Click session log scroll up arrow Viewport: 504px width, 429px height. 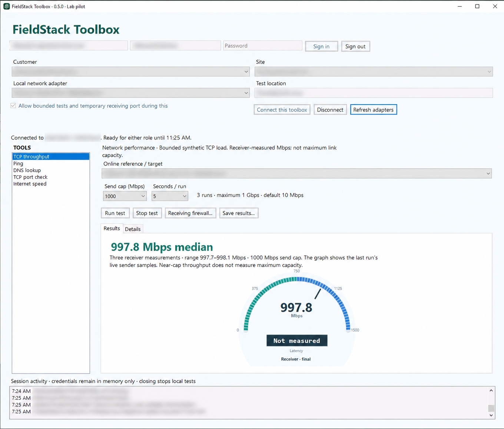tap(491, 390)
